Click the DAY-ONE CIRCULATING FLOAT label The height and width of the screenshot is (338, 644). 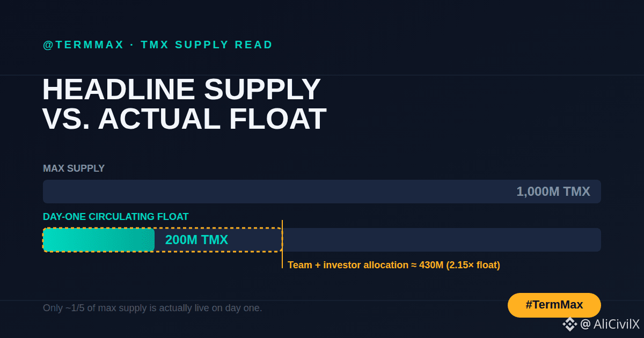(116, 217)
